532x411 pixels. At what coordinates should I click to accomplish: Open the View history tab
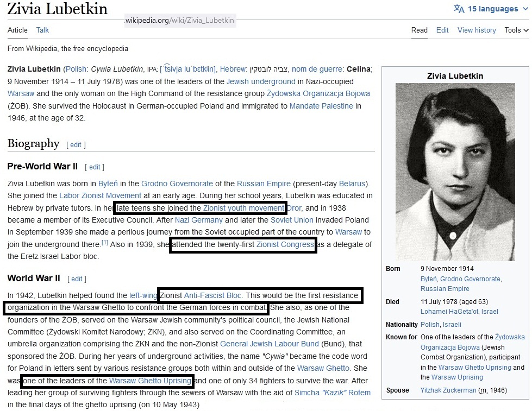pos(477,30)
